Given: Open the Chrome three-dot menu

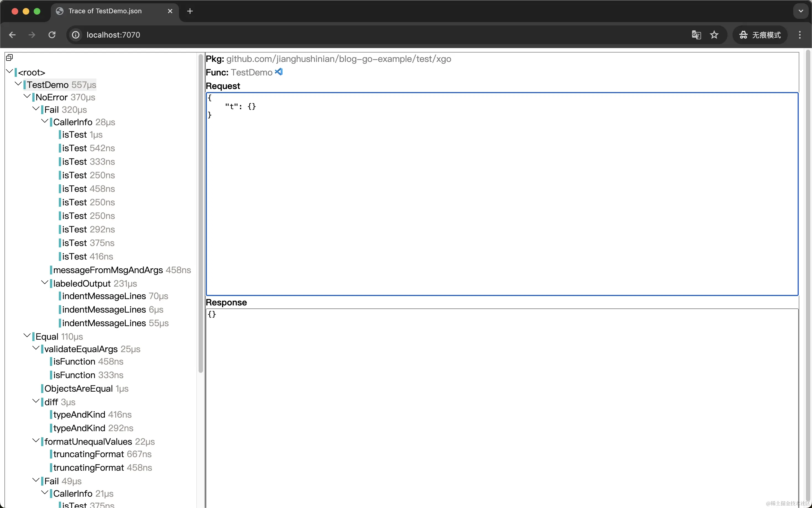Looking at the screenshot, I should coord(800,35).
